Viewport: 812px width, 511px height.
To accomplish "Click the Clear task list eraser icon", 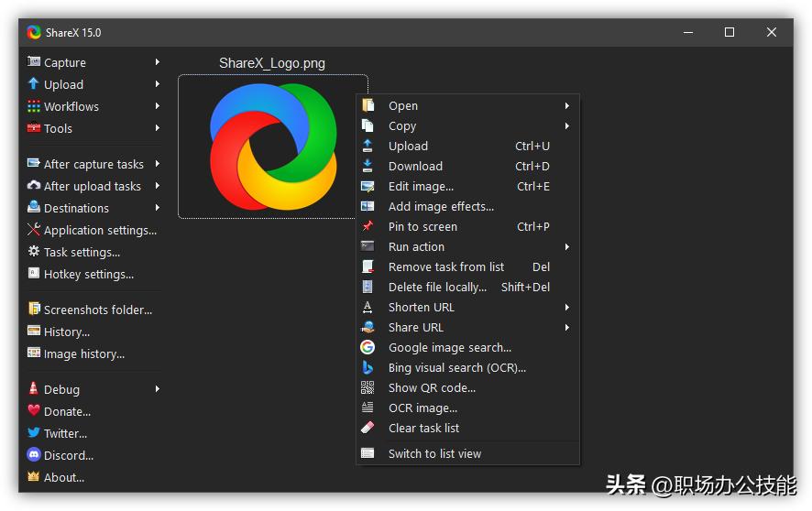I will (368, 428).
